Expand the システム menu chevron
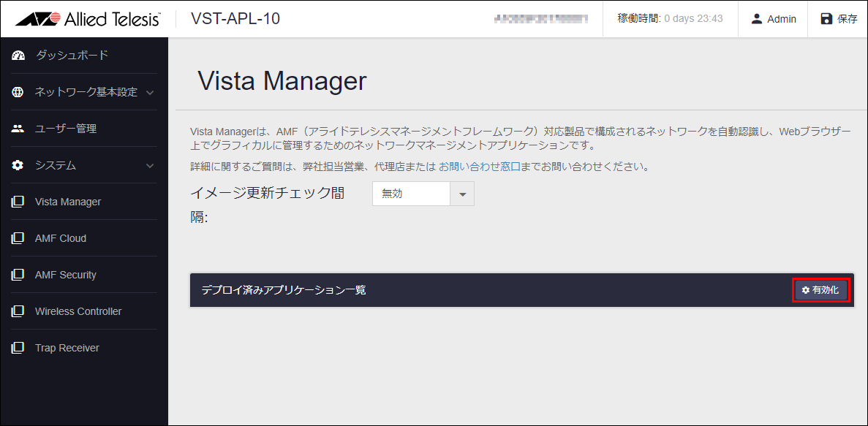 click(x=150, y=166)
